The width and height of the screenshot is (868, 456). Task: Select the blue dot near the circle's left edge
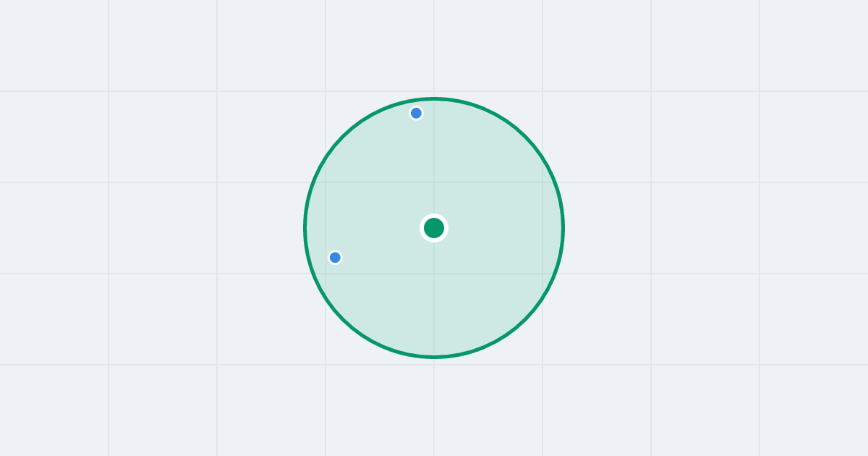click(x=335, y=257)
